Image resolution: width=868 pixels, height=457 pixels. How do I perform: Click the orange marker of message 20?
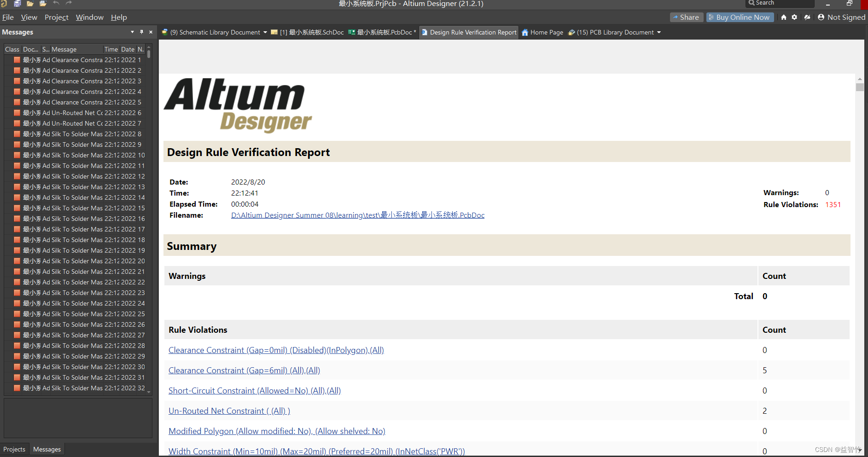17,261
